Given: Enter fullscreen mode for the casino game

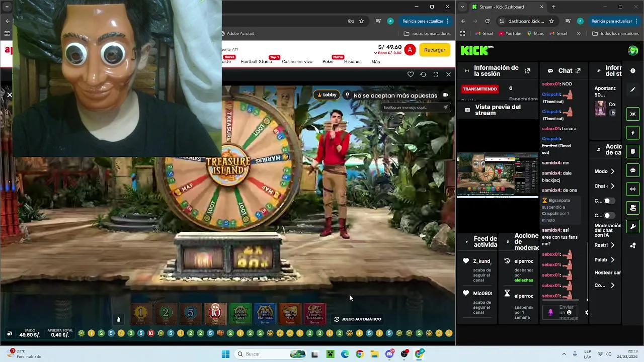Looking at the screenshot, I should pos(436,74).
